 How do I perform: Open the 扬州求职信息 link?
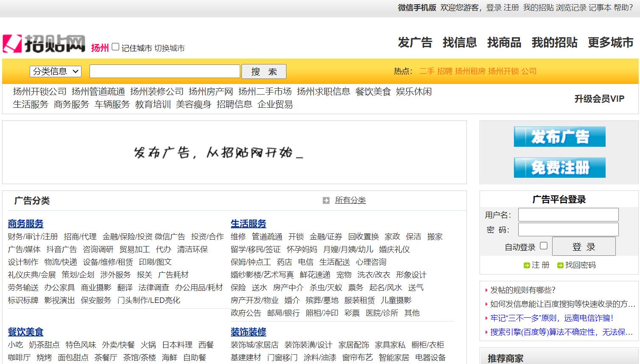324,92
